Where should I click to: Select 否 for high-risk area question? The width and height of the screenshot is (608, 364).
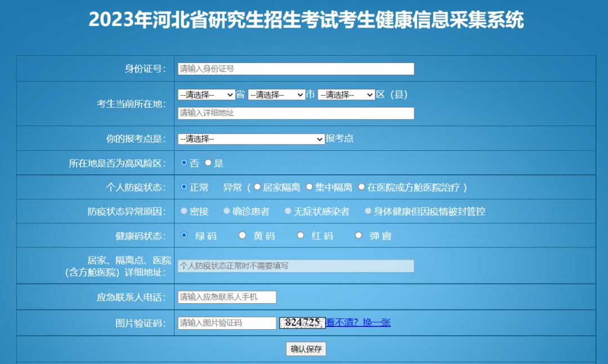pyautogui.click(x=183, y=163)
